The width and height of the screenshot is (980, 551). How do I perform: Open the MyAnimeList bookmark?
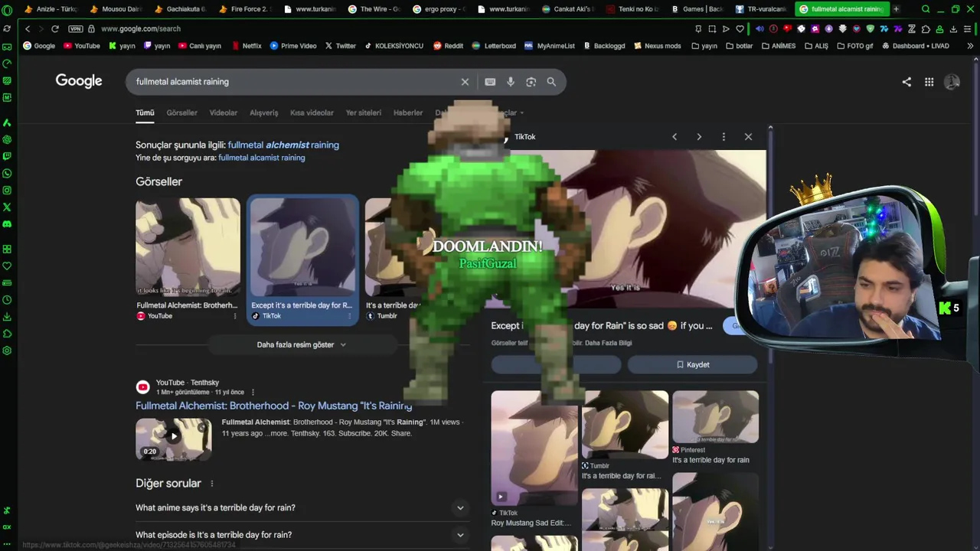click(550, 46)
